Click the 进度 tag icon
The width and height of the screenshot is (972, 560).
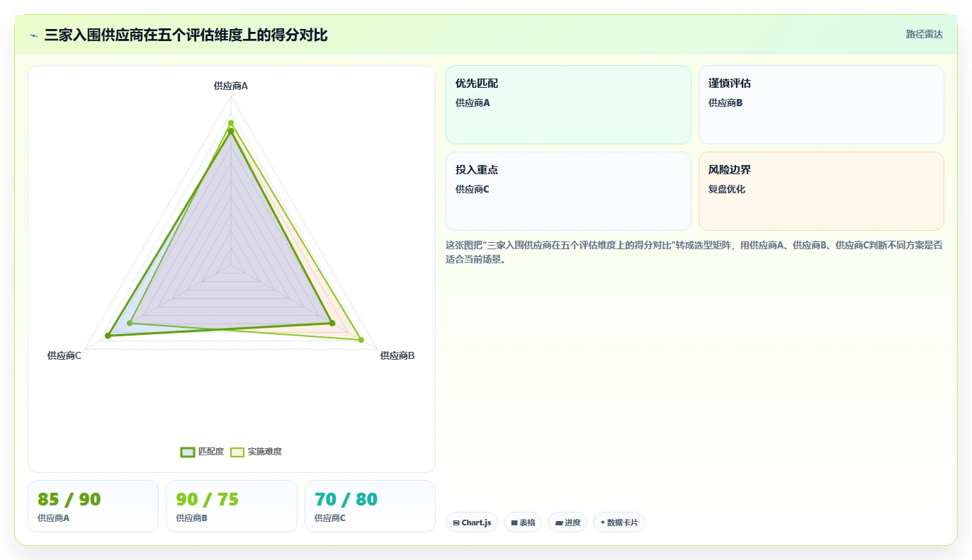[x=559, y=523]
